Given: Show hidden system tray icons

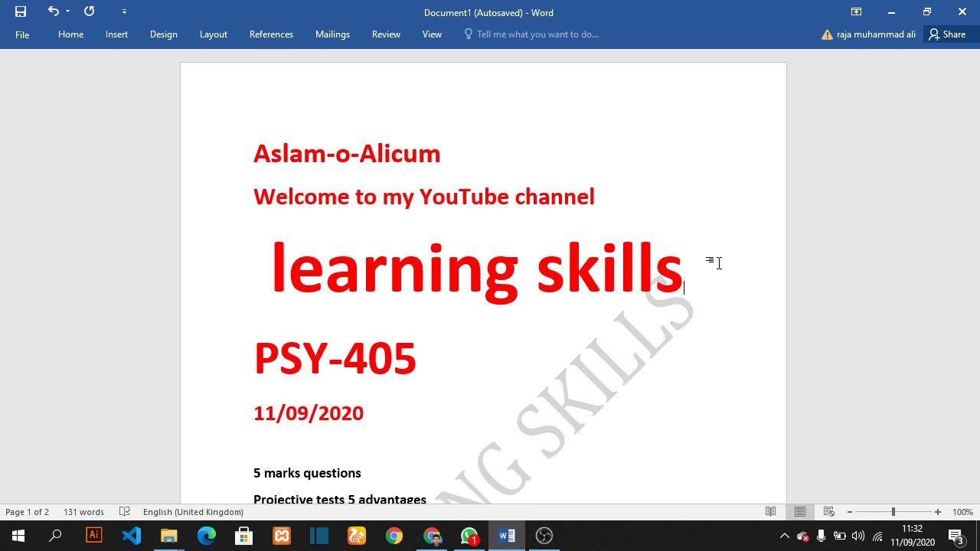Looking at the screenshot, I should (x=784, y=536).
